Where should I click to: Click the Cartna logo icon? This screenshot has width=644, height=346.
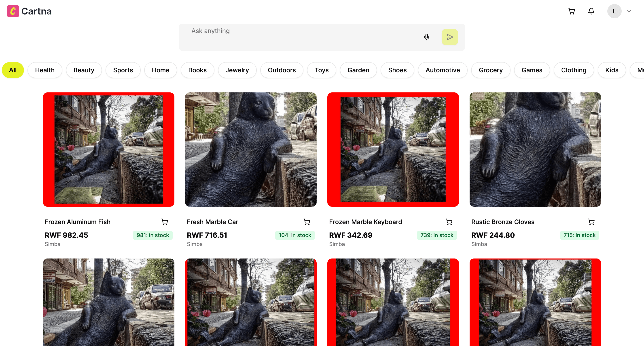(x=13, y=11)
